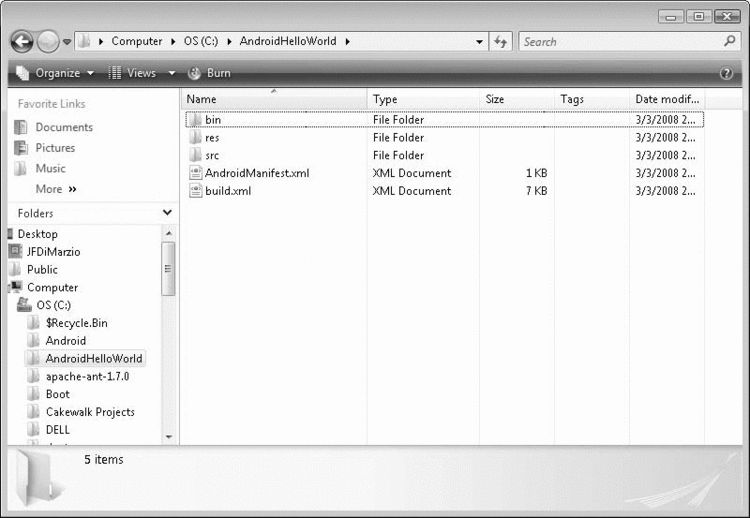Click the computer icon beside Computer in tree
This screenshot has width=750, height=518.
point(16,287)
